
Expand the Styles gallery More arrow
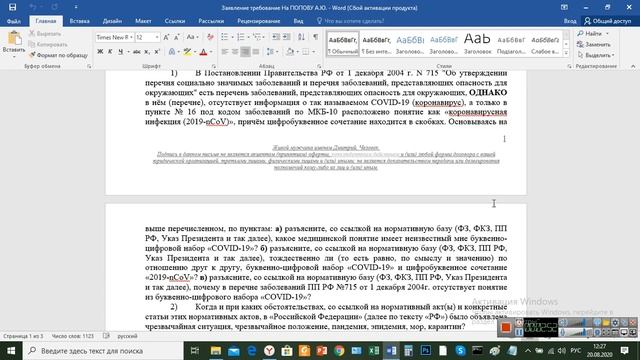tap(566, 53)
